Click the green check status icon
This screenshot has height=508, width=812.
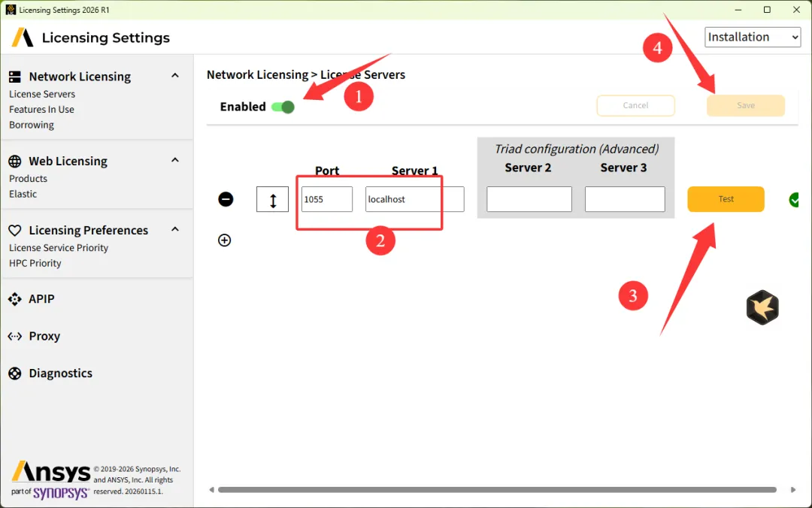(794, 199)
